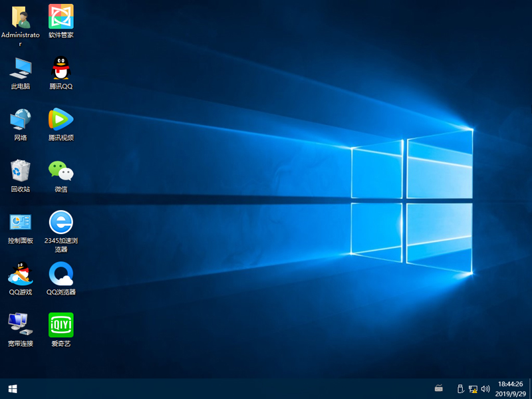Image resolution: width=532 pixels, height=399 pixels.
Task: Open QQ浏览器 browser
Action: [x=61, y=275]
